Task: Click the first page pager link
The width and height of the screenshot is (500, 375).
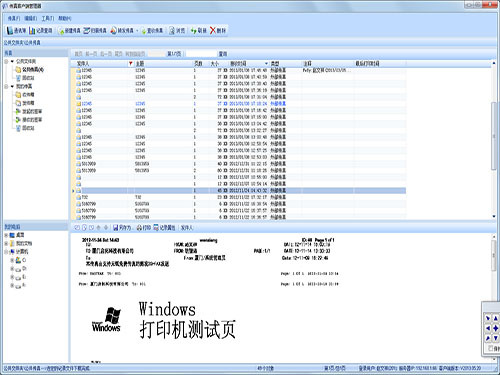Action: (78, 54)
